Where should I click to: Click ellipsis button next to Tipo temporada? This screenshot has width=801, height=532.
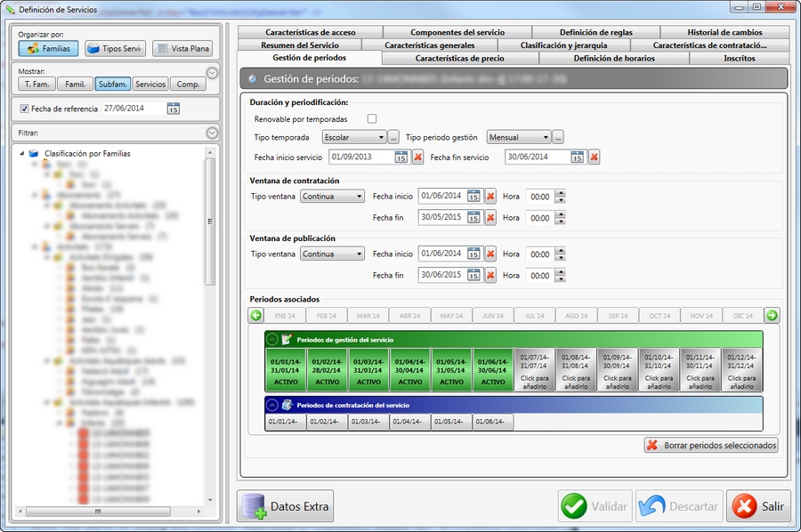click(393, 137)
